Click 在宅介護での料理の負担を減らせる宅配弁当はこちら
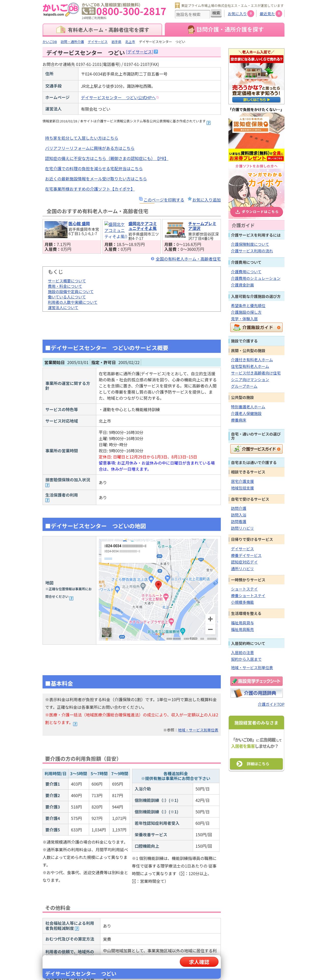The height and width of the screenshot is (980, 327). [x=94, y=168]
